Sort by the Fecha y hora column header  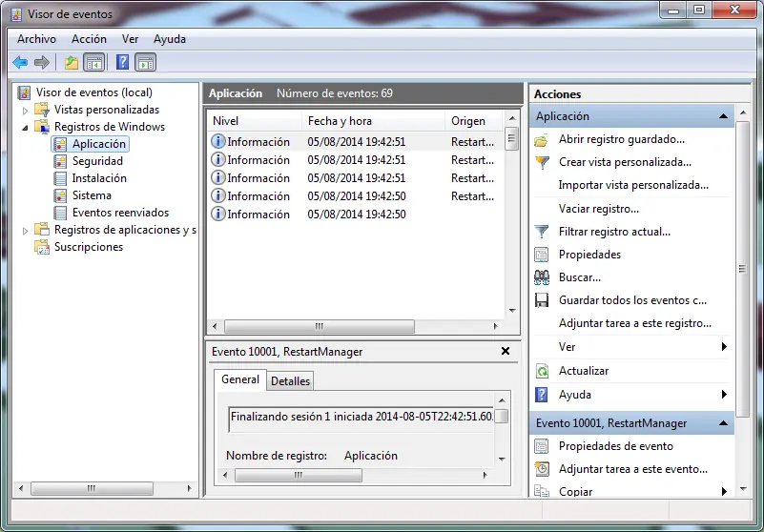coord(374,121)
